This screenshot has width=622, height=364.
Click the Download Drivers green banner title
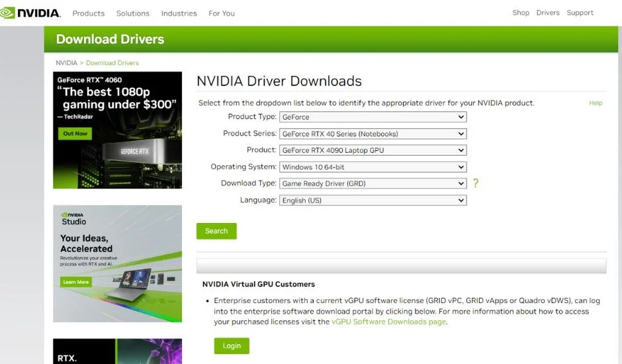point(110,39)
